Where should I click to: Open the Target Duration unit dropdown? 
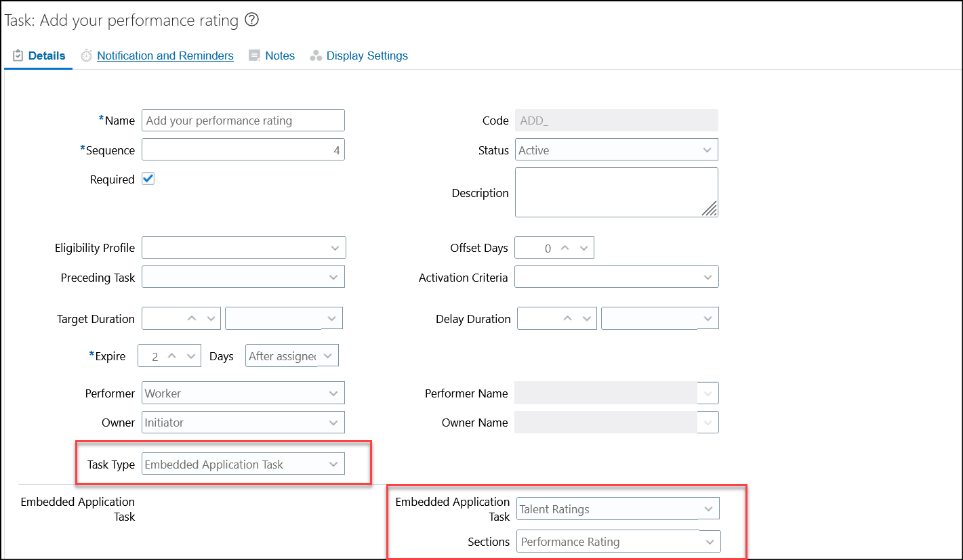284,318
